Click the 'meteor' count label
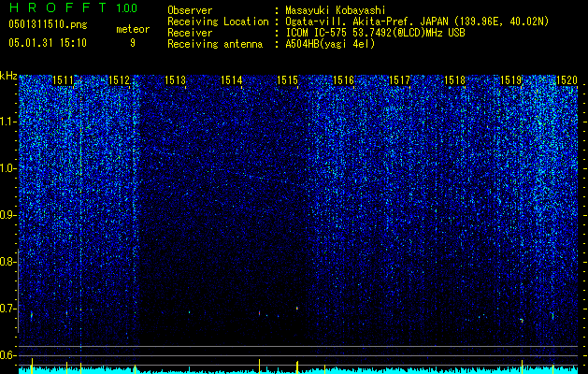 (x=133, y=29)
